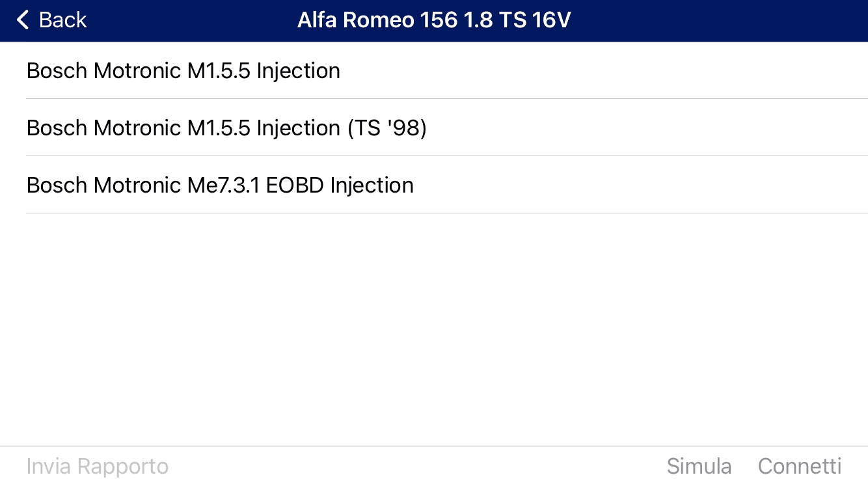Image resolution: width=868 pixels, height=488 pixels.
Task: Tap the greyed Invia Rapporto link
Action: 98,466
